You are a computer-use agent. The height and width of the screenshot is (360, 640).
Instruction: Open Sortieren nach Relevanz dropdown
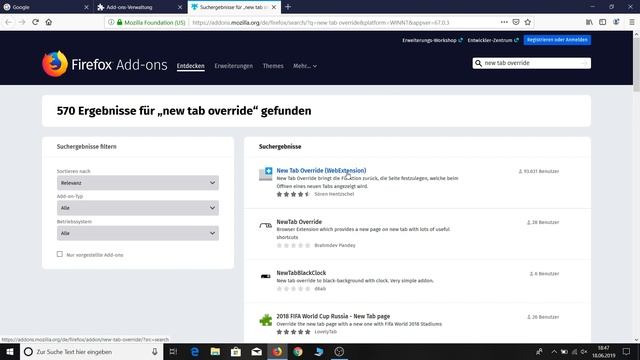[x=138, y=183]
